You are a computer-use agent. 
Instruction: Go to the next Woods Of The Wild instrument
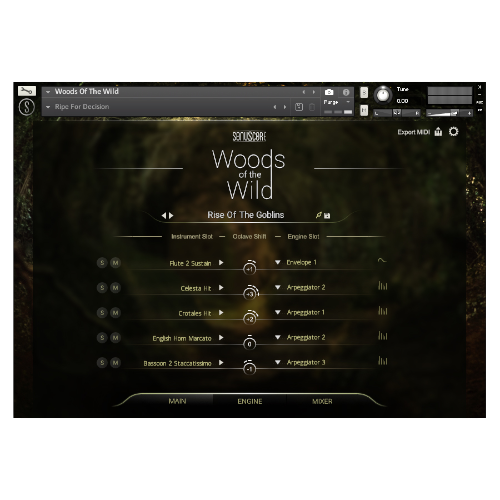[314, 92]
